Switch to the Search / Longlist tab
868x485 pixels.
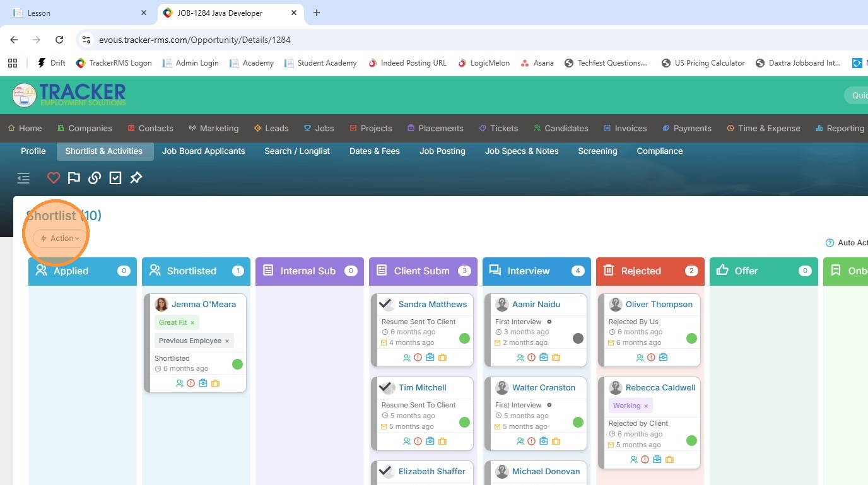[297, 151]
